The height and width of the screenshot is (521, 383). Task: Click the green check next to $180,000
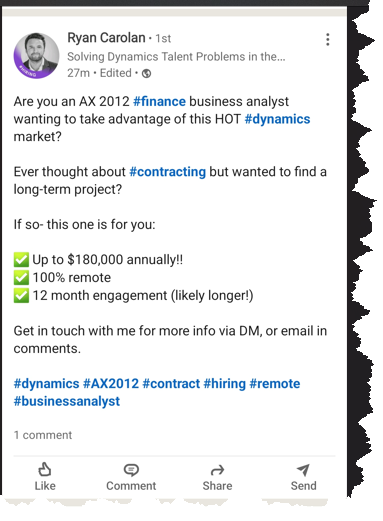coord(21,260)
